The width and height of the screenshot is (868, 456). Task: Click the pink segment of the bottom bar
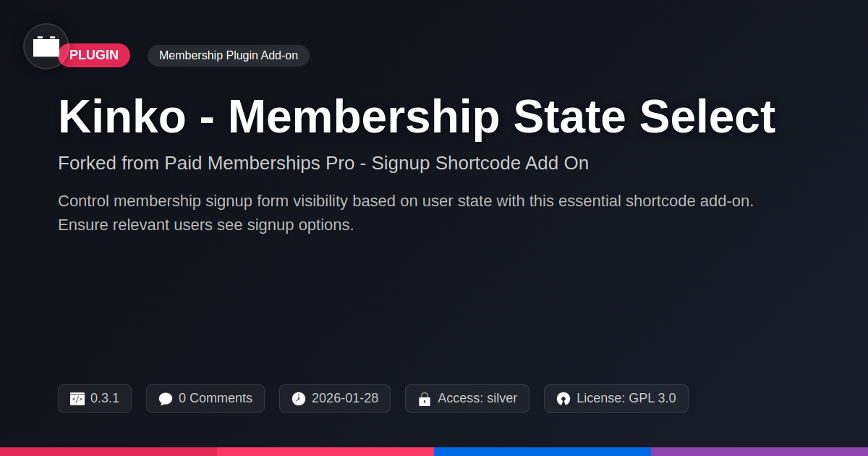pos(325,451)
